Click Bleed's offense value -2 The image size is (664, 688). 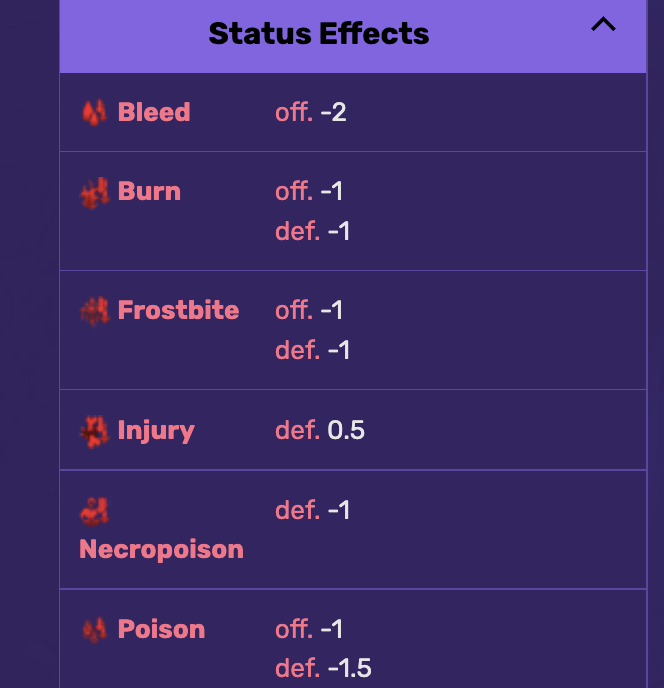click(333, 112)
